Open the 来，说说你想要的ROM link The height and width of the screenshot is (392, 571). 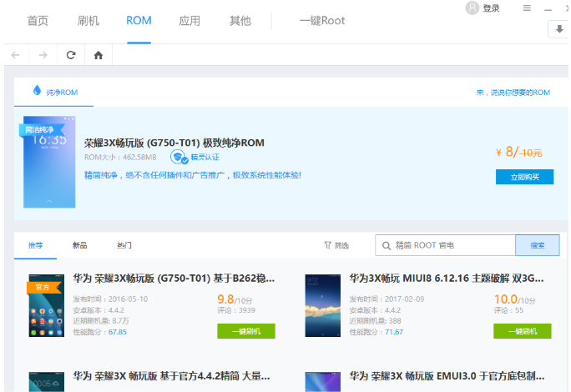513,93
